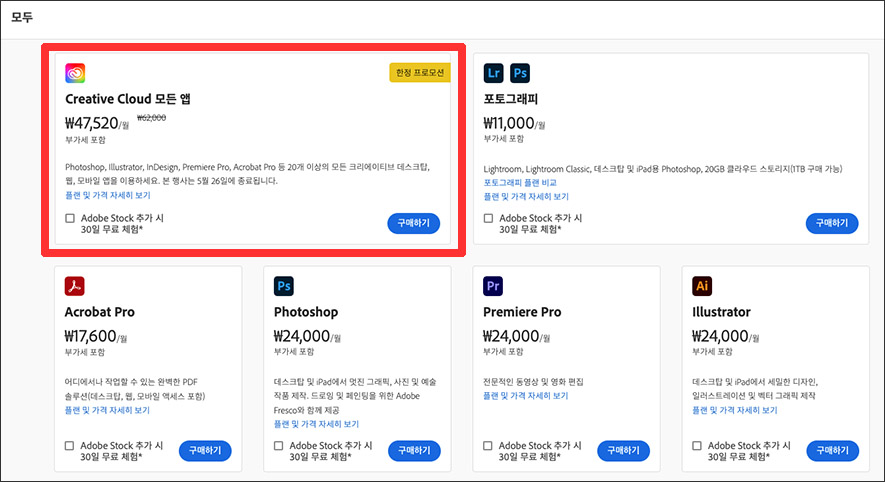This screenshot has height=482, width=885.
Task: Open 플랜 및 가격 자세히 보기 under Acrobat Pro
Action: click(107, 410)
